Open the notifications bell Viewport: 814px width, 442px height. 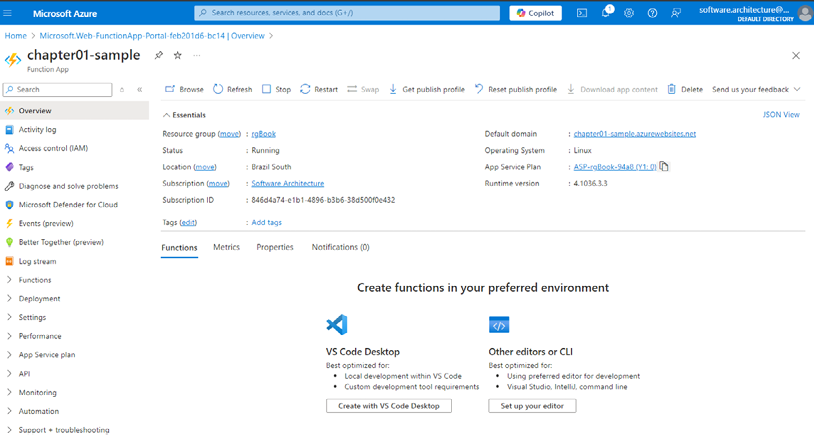pyautogui.click(x=606, y=12)
